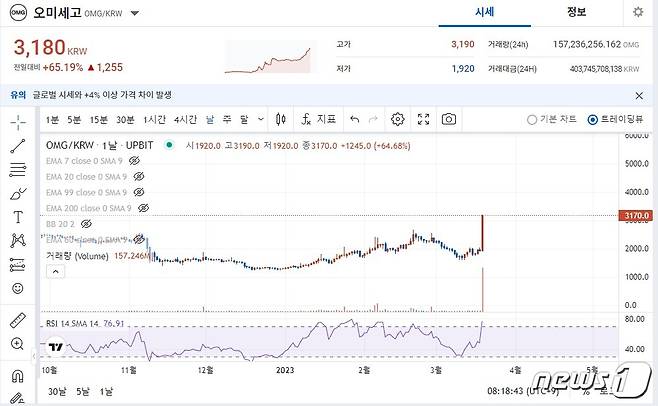Collapse the left drawing toolbar
The image size is (658, 406).
34,356
